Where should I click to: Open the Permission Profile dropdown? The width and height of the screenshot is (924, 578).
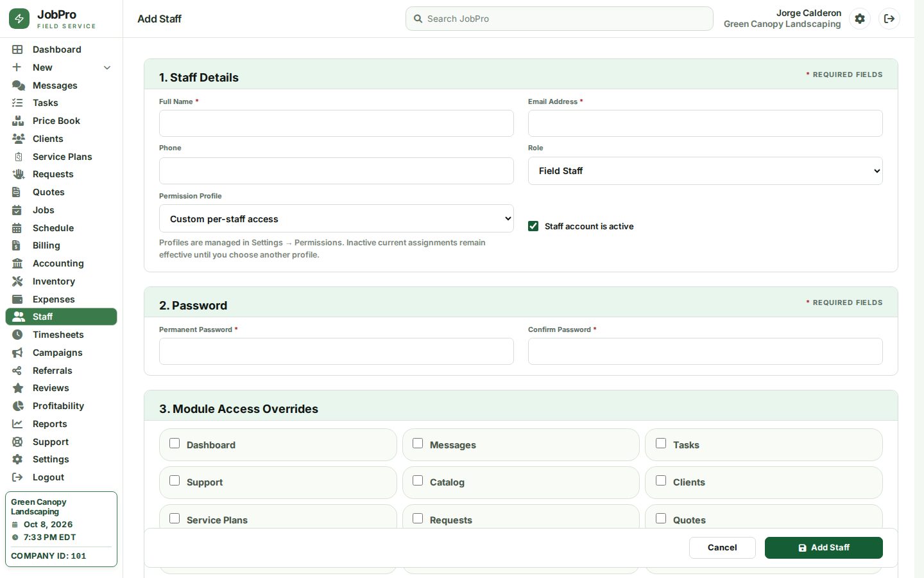[x=336, y=218]
